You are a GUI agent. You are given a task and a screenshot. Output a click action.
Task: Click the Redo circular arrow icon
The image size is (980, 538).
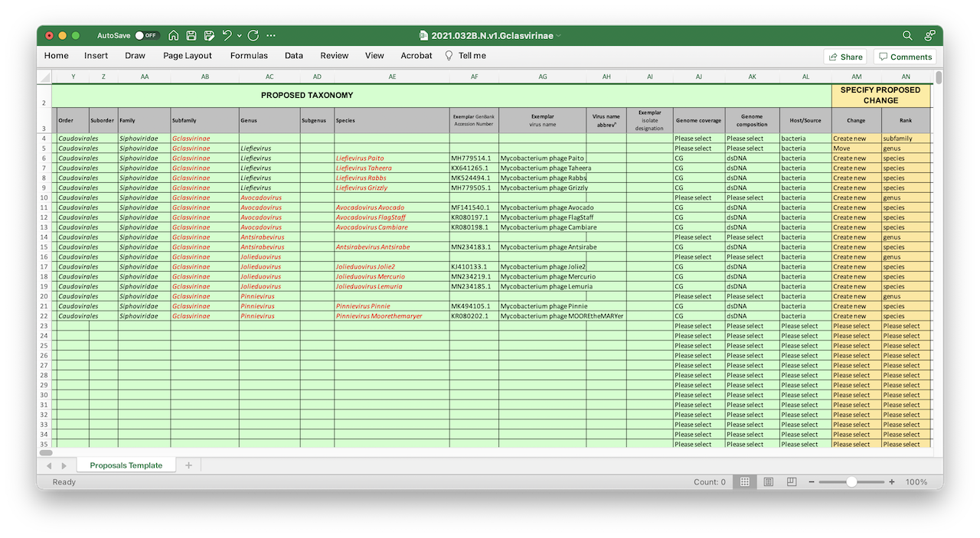[x=253, y=35]
